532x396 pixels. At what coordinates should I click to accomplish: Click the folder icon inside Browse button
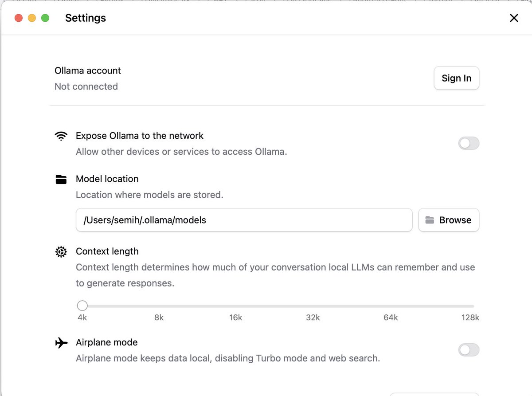point(430,220)
